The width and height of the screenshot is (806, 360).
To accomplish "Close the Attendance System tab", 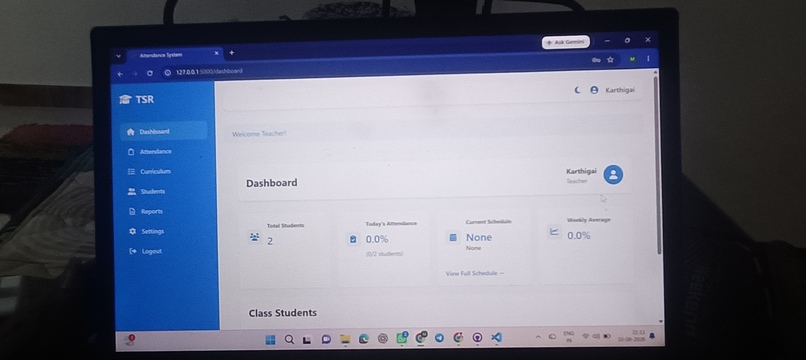I will tap(216, 53).
